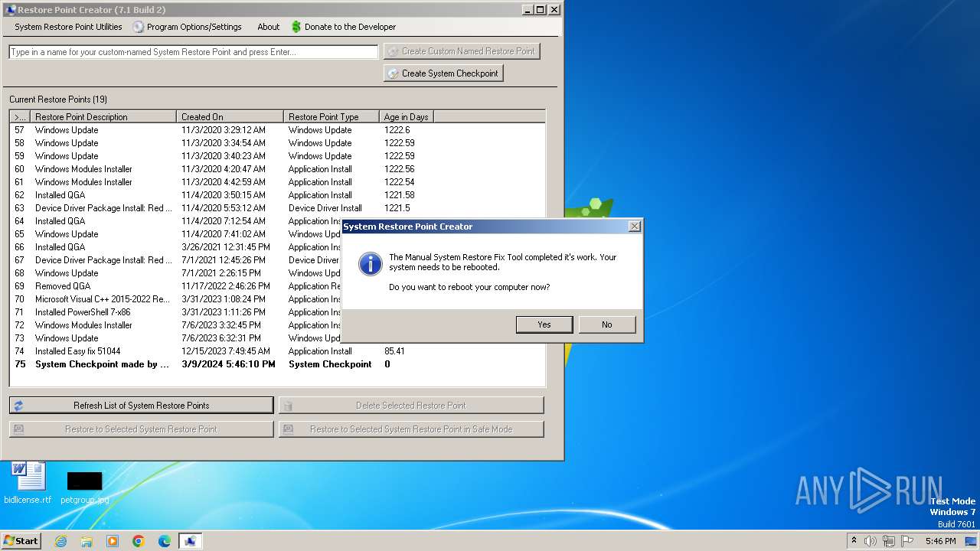This screenshot has width=980, height=551.
Task: Select restore point 75 System Checkpoint row
Action: click(x=277, y=364)
